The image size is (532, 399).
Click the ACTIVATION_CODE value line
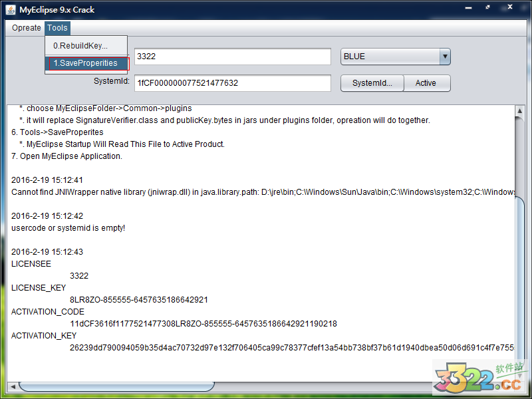[203, 324]
